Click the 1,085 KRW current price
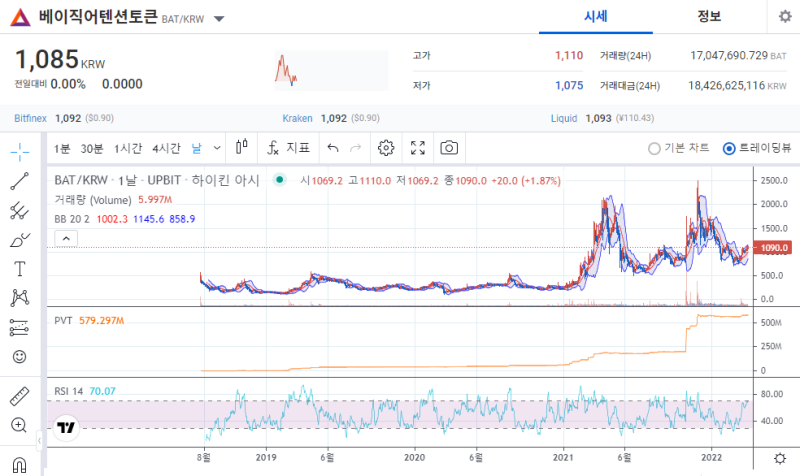The image size is (800, 476). (x=60, y=60)
